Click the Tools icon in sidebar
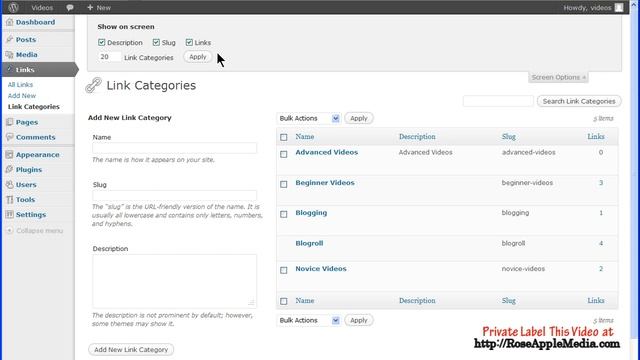This screenshot has width=640, height=360. coord(9,200)
